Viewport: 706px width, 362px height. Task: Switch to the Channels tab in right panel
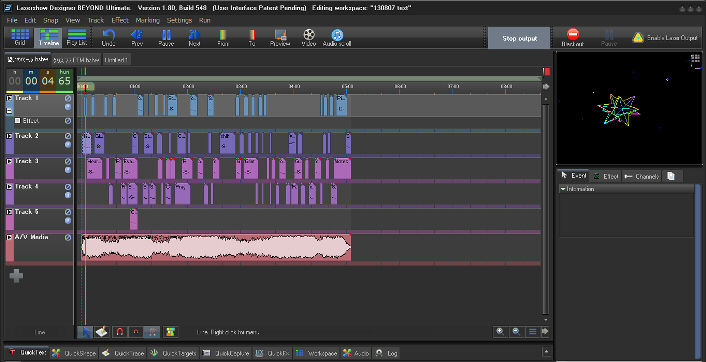(x=642, y=176)
